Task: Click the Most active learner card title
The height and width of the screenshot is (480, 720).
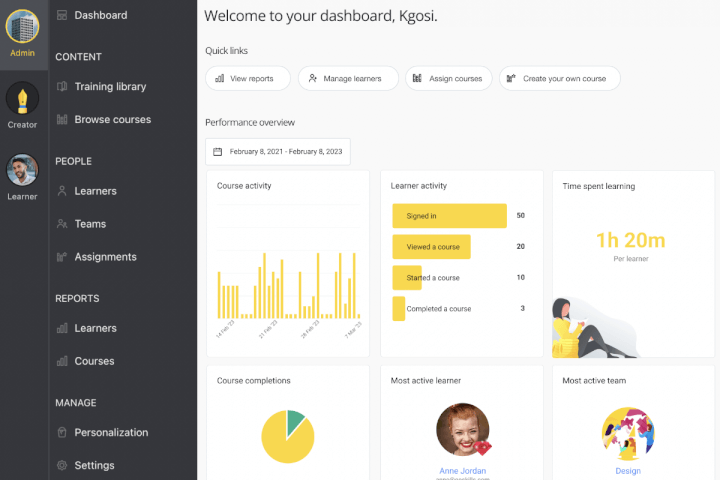Action: 426,380
